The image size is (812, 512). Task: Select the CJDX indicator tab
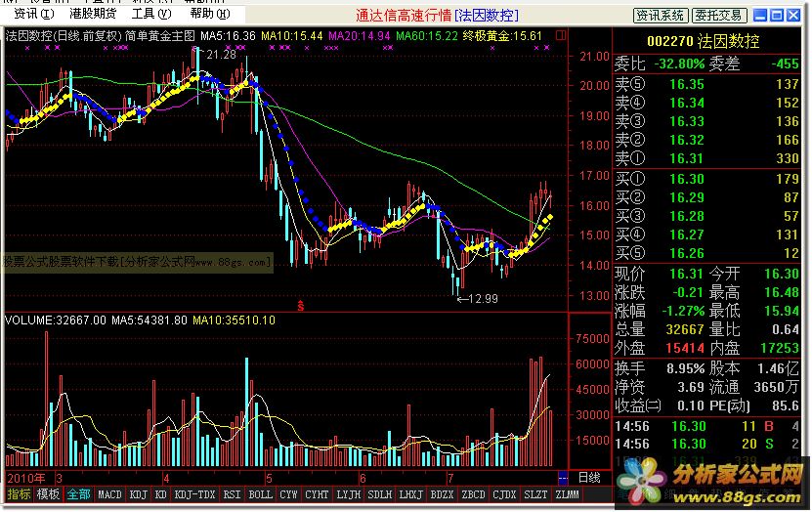click(x=504, y=494)
